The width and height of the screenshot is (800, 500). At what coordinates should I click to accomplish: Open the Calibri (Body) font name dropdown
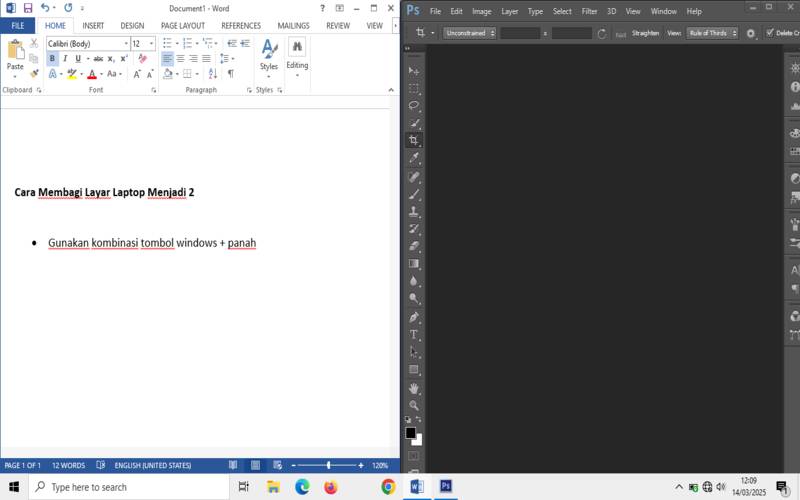[x=126, y=43]
